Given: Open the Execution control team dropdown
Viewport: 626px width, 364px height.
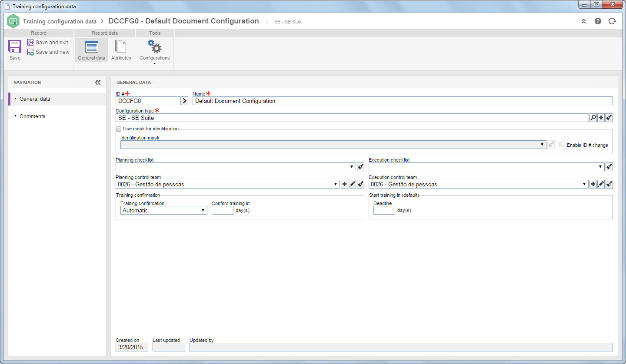Looking at the screenshot, I should [x=478, y=184].
